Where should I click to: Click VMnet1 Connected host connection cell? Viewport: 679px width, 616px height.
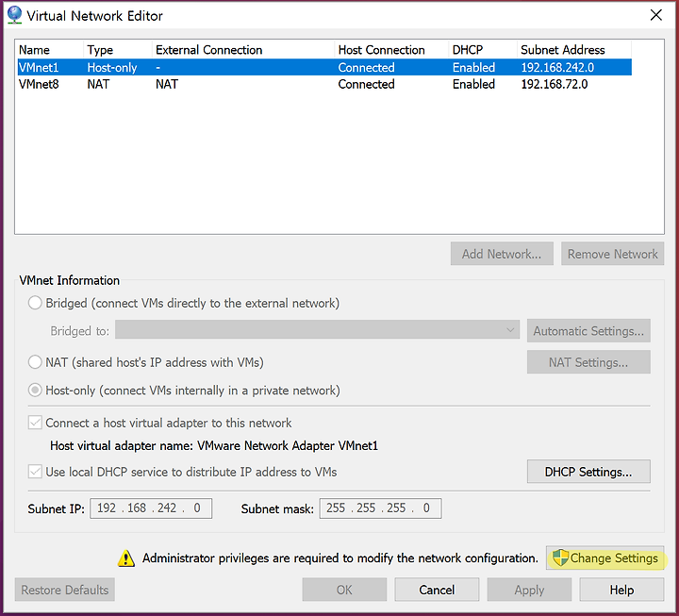pos(366,68)
